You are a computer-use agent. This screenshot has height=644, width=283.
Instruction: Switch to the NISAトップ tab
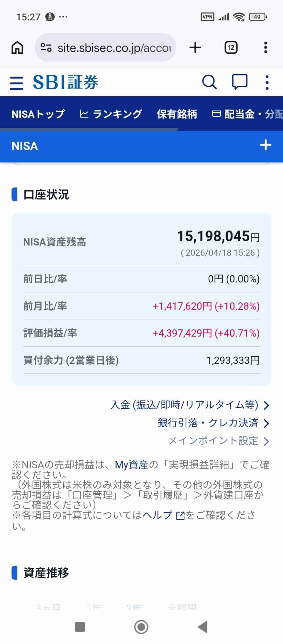click(38, 114)
